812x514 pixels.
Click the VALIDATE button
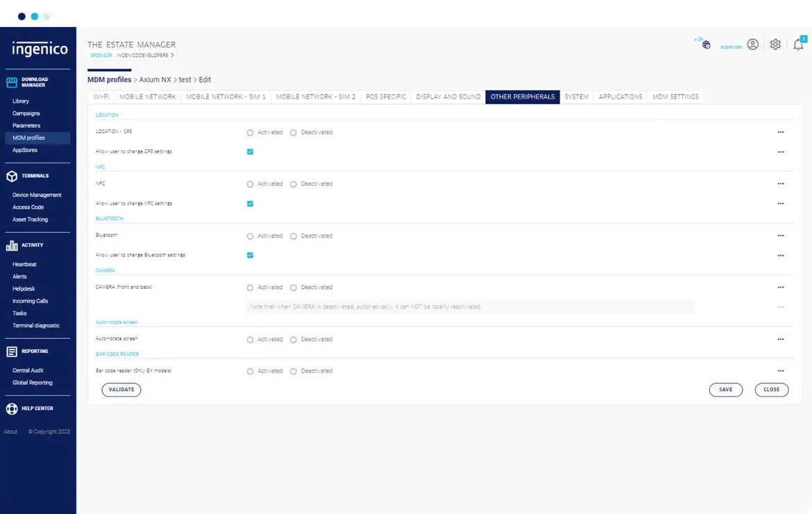click(121, 390)
